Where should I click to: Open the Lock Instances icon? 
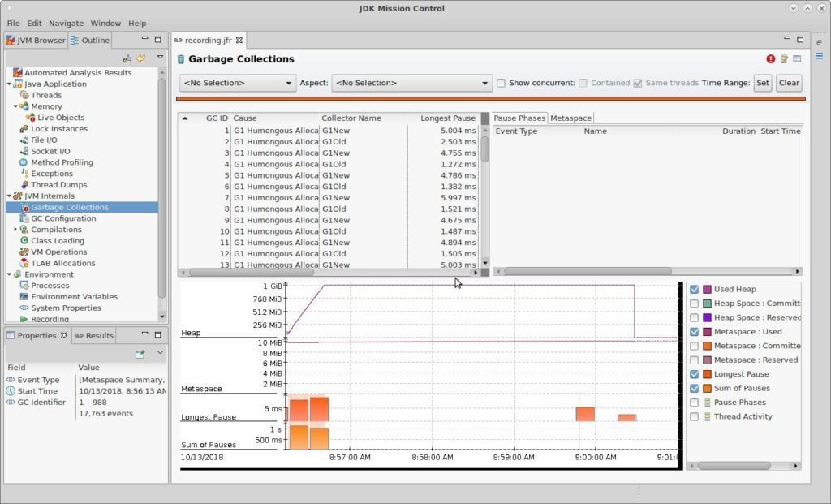(24, 129)
